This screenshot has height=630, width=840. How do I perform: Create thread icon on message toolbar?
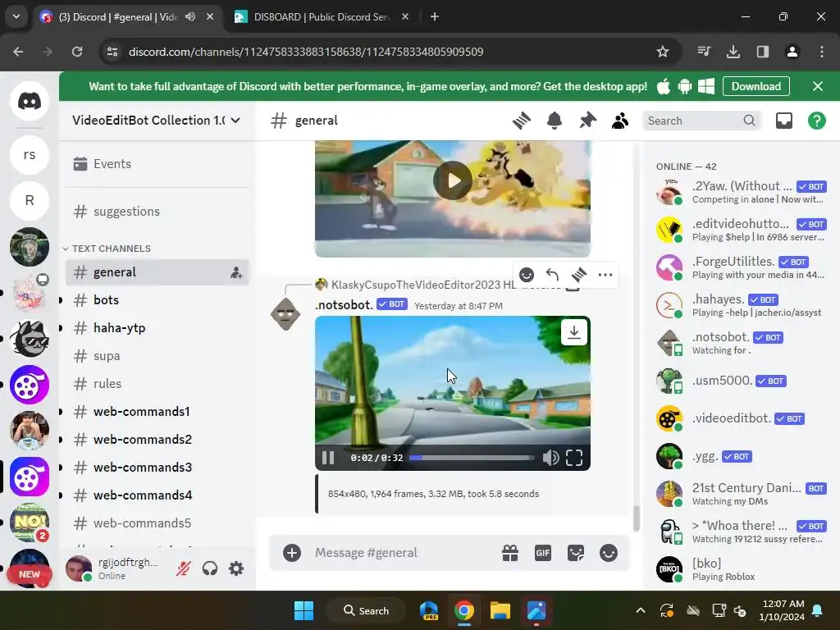pos(578,275)
